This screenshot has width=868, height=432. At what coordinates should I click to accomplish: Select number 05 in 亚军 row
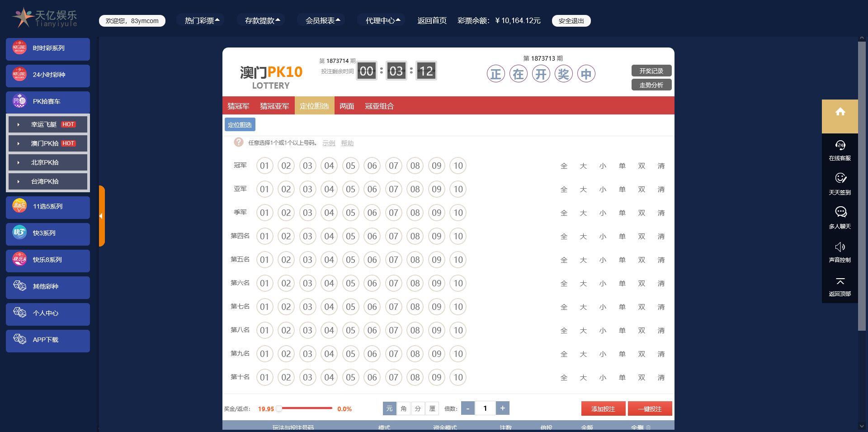(350, 189)
